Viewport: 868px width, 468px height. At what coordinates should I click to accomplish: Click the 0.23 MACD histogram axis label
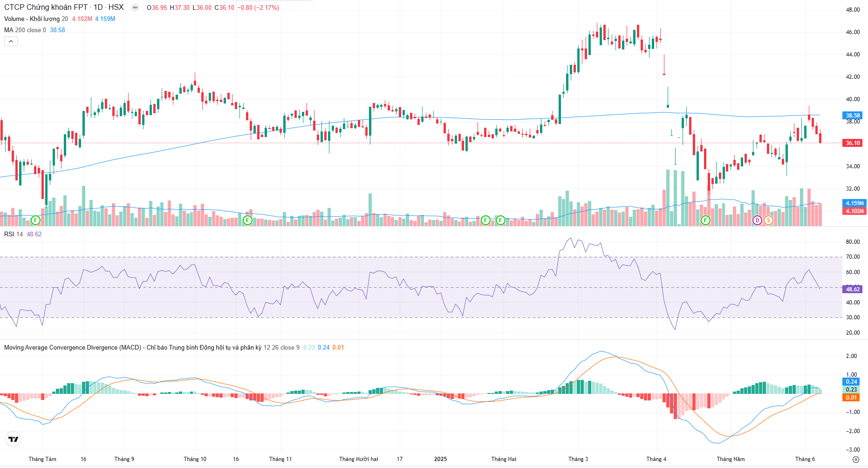point(851,390)
